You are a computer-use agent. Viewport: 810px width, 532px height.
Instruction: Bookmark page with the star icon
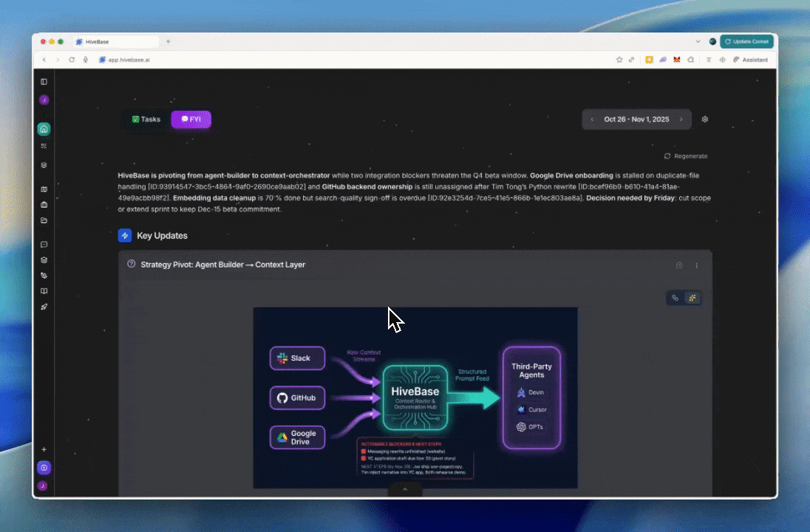pyautogui.click(x=619, y=60)
